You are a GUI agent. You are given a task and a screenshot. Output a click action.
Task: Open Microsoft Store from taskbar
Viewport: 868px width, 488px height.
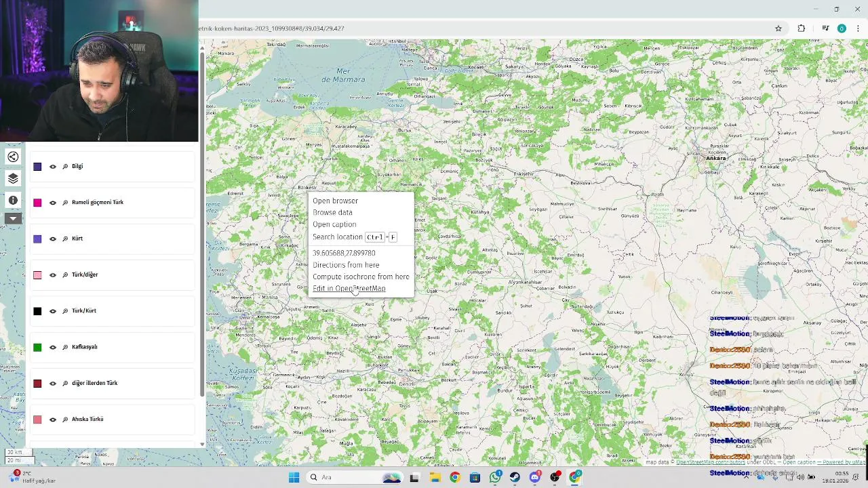tap(475, 477)
